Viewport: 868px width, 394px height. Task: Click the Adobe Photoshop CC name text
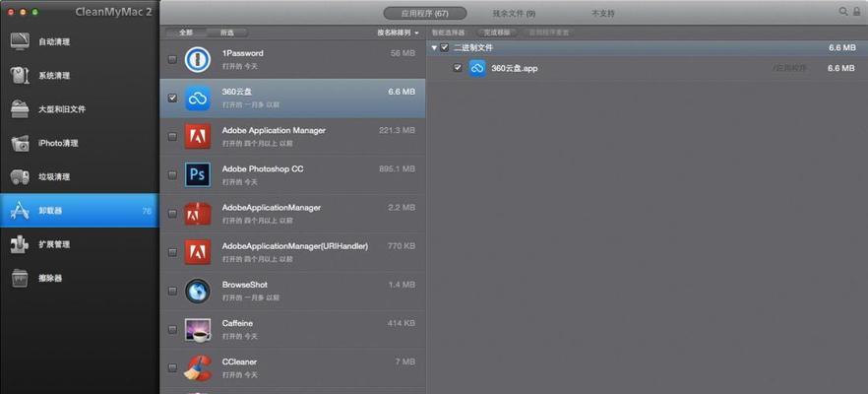263,169
